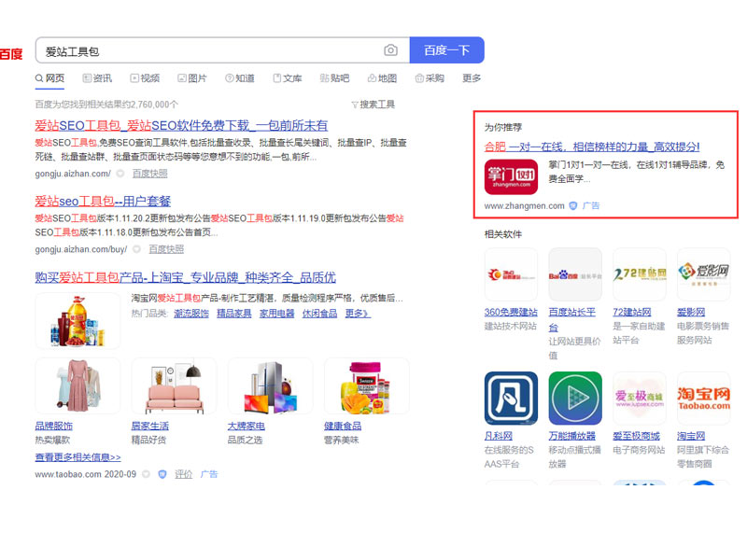
Task: Click the camera image-search icon
Action: [x=390, y=50]
